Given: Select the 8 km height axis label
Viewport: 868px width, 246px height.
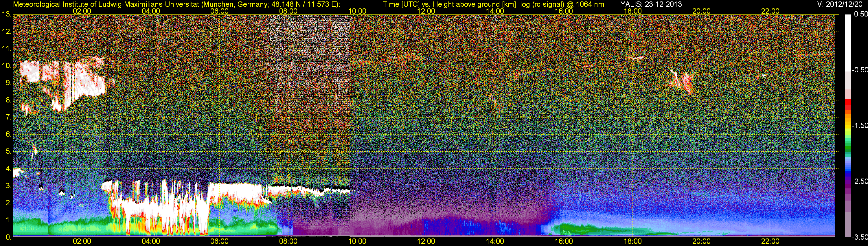Looking at the screenshot, I should (8, 100).
